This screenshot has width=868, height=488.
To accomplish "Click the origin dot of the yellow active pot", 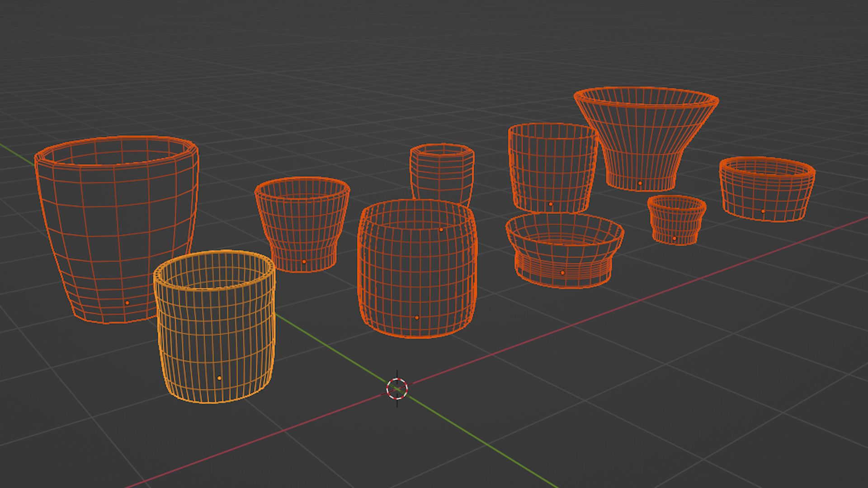I will pyautogui.click(x=219, y=378).
